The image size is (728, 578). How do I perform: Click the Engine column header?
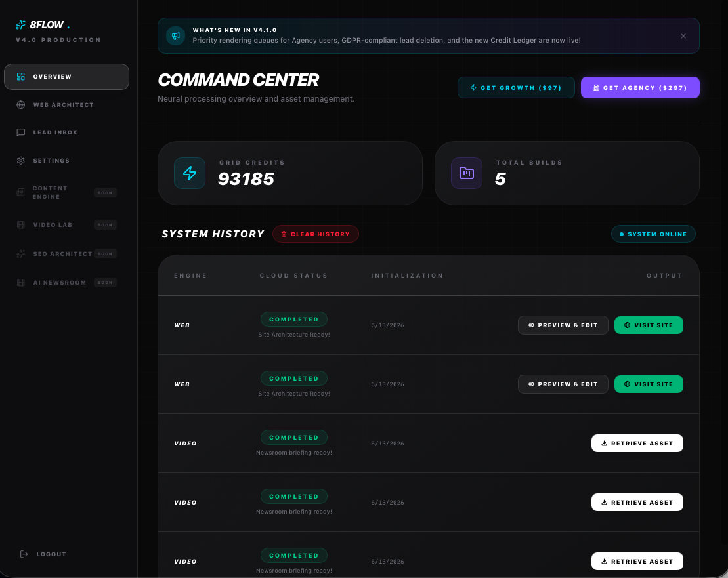click(x=190, y=276)
